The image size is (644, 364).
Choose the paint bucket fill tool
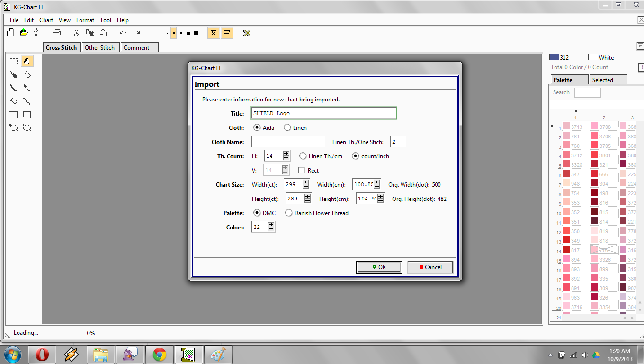[14, 101]
